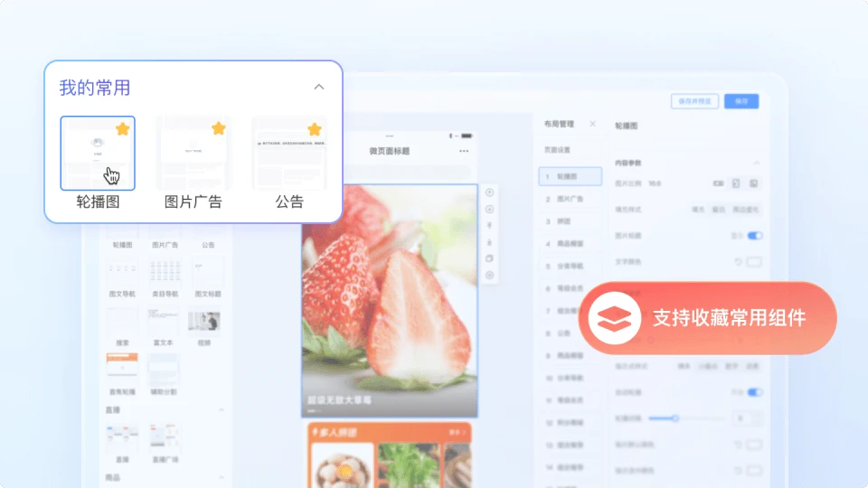This screenshot has height=488, width=868.
Task: Select layout row 4 商品橱窗
Action: pyautogui.click(x=571, y=243)
